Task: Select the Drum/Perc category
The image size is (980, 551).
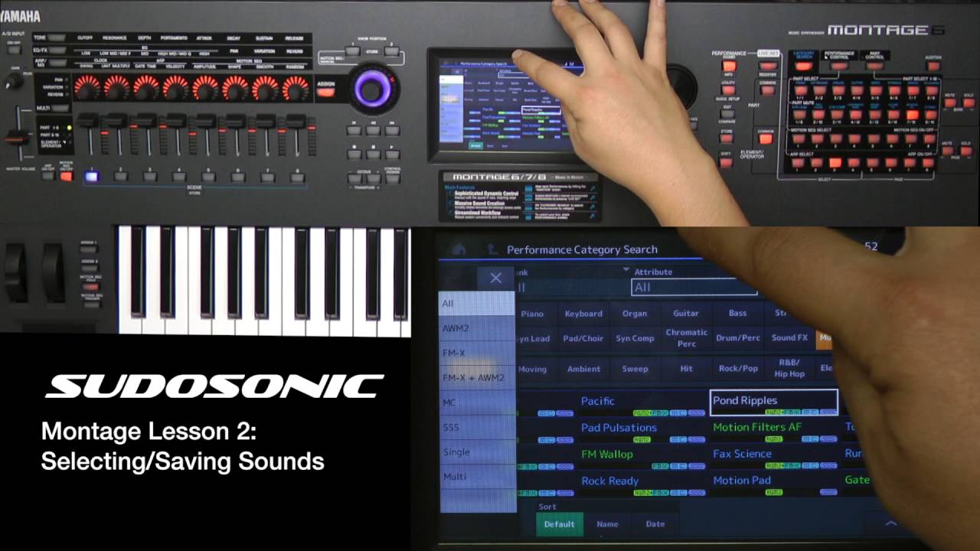Action: (x=737, y=337)
